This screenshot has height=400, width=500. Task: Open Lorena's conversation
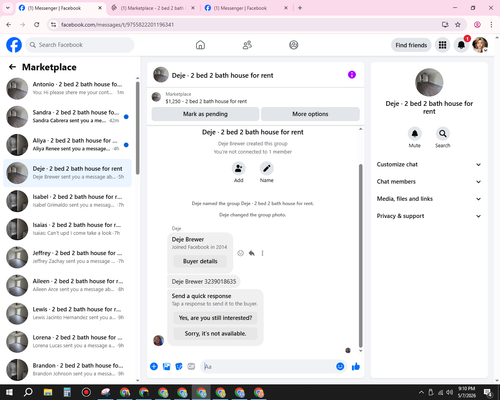67,341
